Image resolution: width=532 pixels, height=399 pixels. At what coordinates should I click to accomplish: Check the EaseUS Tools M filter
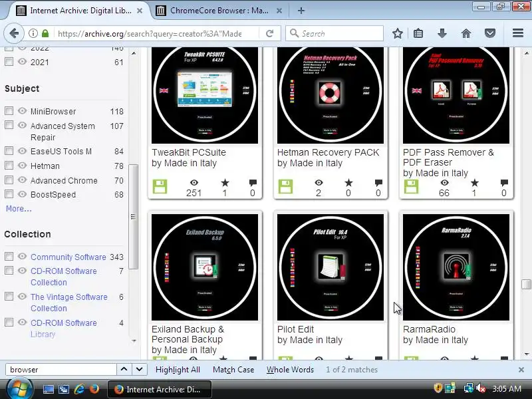9,151
